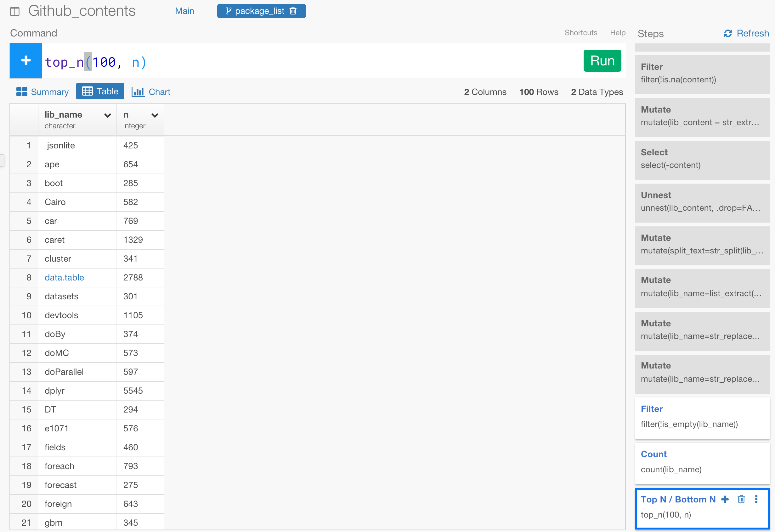Open the data.table package link
775x532 pixels.
[x=64, y=277]
